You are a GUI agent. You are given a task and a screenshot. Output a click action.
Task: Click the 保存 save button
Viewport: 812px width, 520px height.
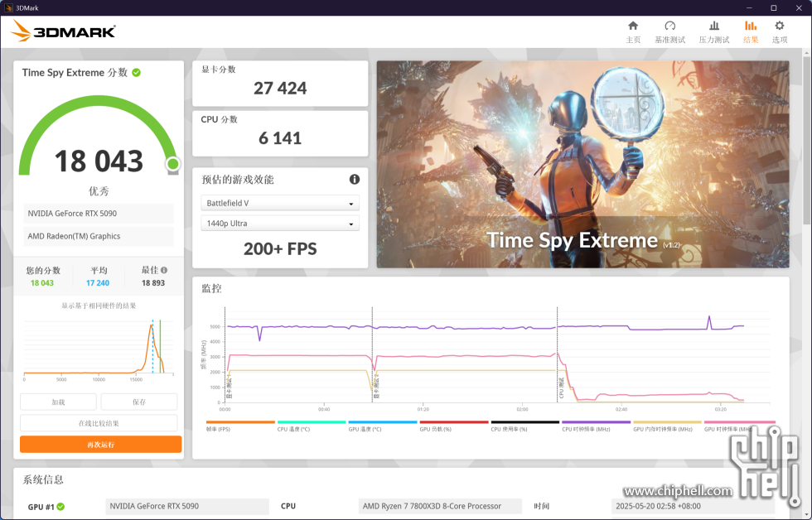(139, 402)
